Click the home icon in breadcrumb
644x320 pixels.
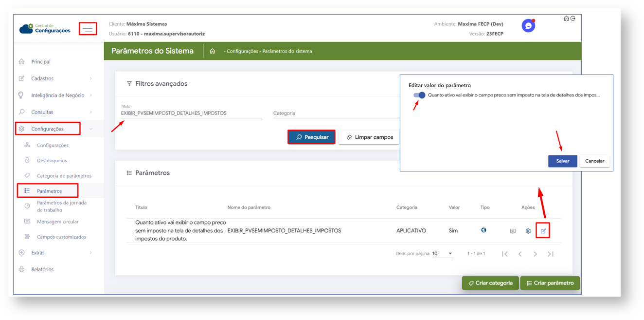(212, 51)
